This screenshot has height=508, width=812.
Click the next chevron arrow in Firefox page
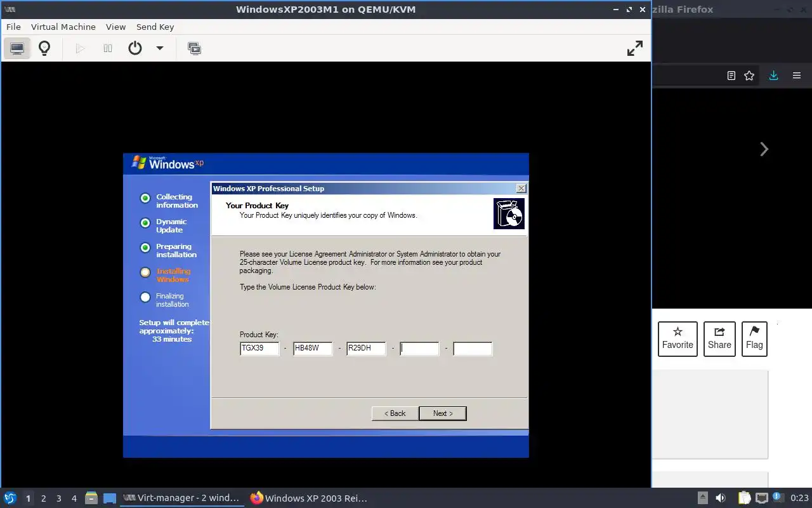pyautogui.click(x=764, y=149)
